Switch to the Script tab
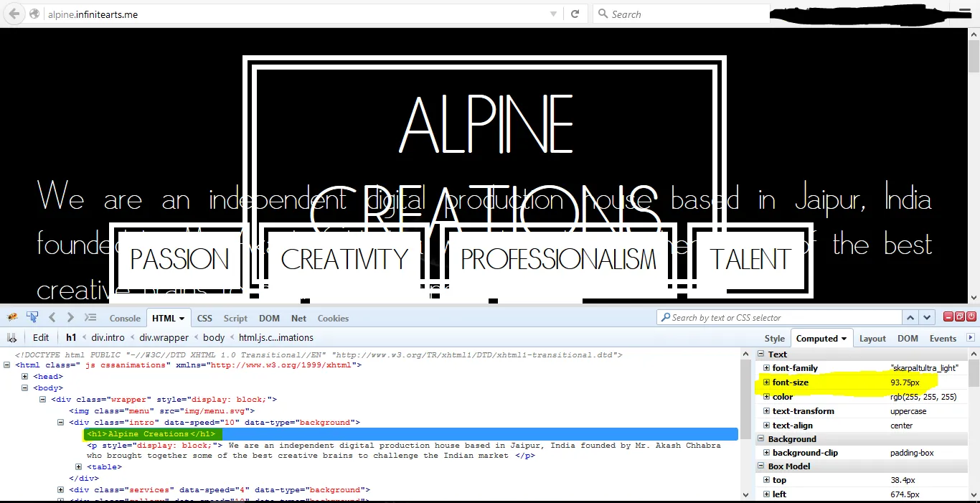980x503 pixels. pos(235,318)
